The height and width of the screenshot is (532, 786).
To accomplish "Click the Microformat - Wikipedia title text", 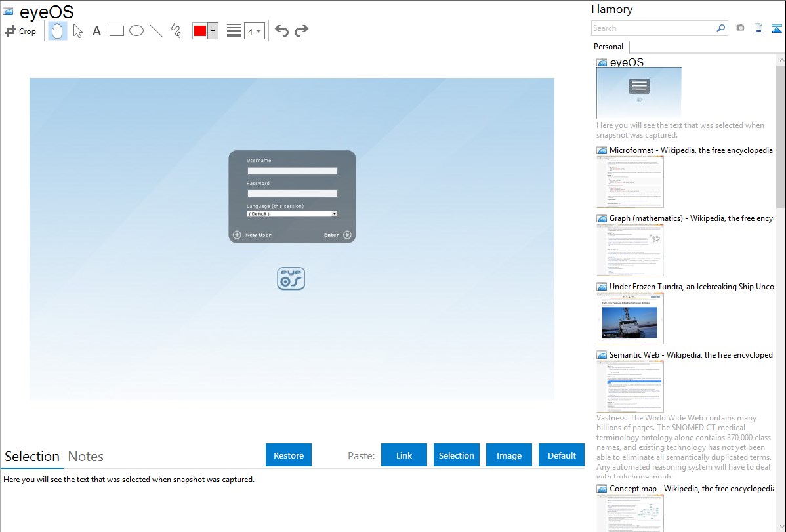I will (691, 150).
